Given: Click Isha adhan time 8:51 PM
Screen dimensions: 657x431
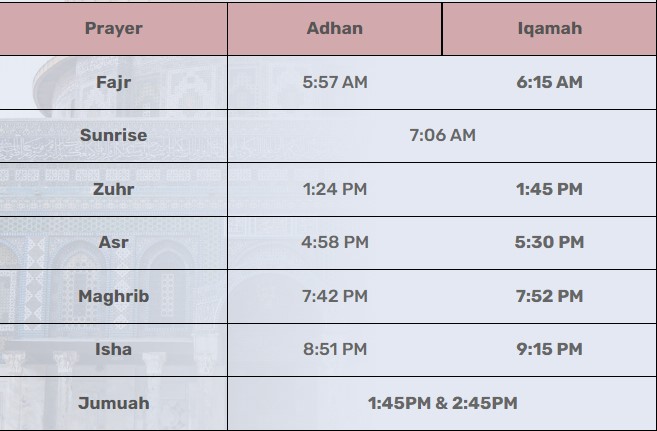Looking at the screenshot, I should click(x=335, y=349).
